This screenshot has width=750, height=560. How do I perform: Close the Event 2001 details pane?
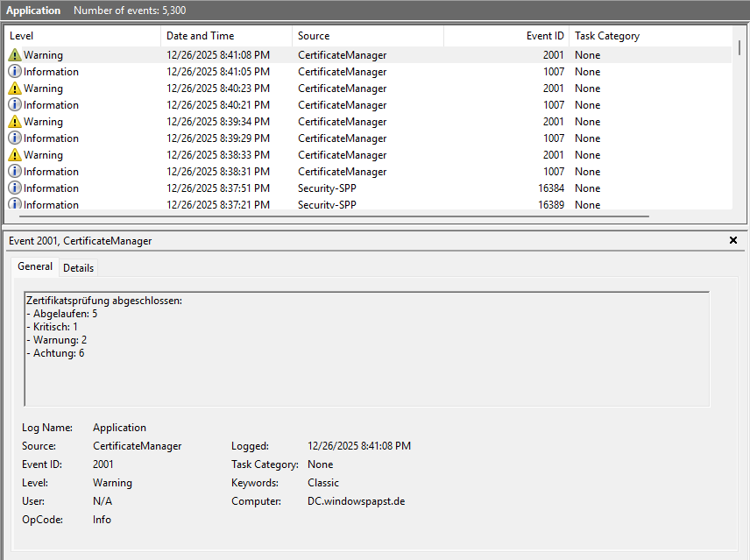[x=733, y=240]
